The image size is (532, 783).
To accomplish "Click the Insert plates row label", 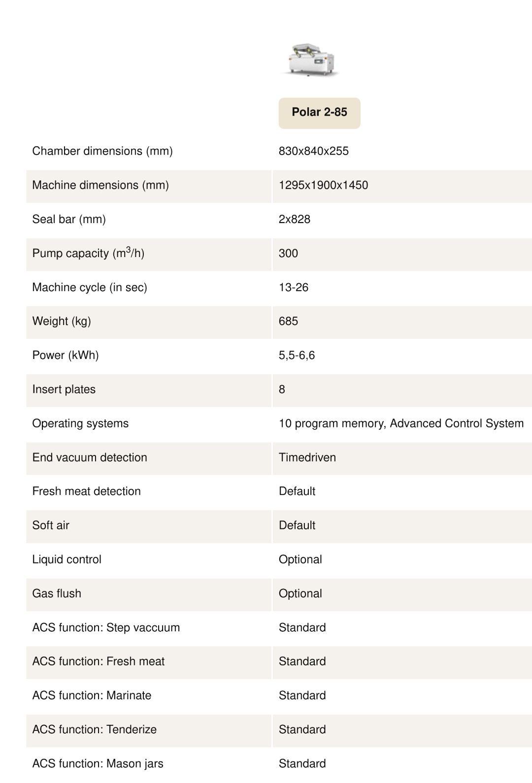I will click(x=64, y=389).
